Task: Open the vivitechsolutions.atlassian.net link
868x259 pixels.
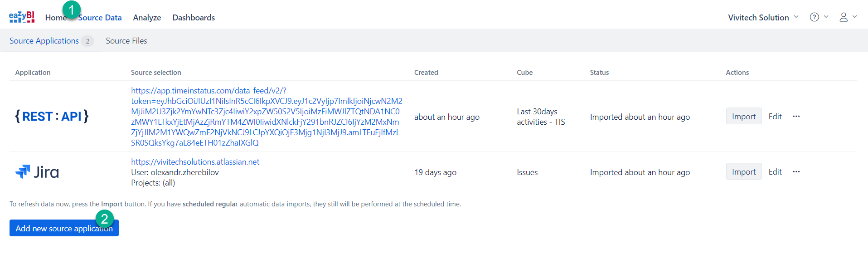Action: tap(195, 162)
